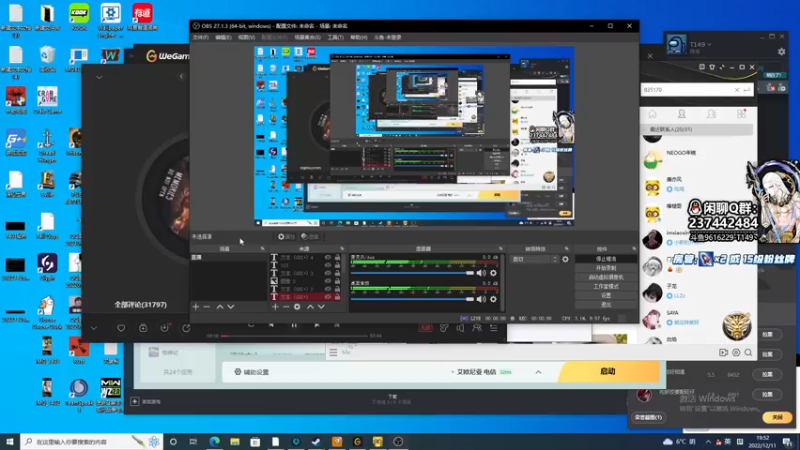Click 开始录制 in OBS controls
800x450 pixels.
tap(606, 268)
